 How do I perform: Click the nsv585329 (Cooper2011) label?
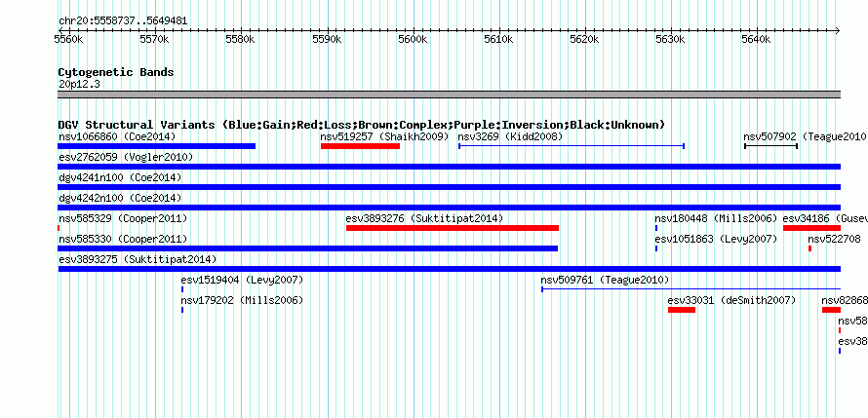point(123,218)
